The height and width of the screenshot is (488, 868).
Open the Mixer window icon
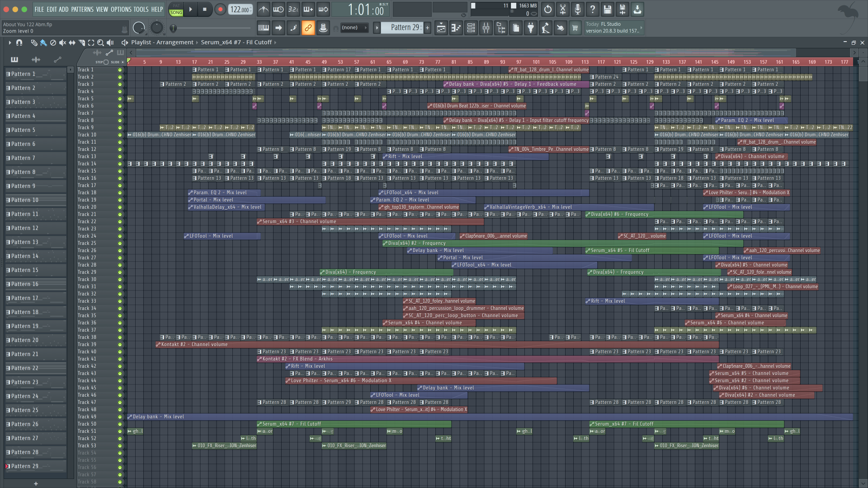pos(486,28)
